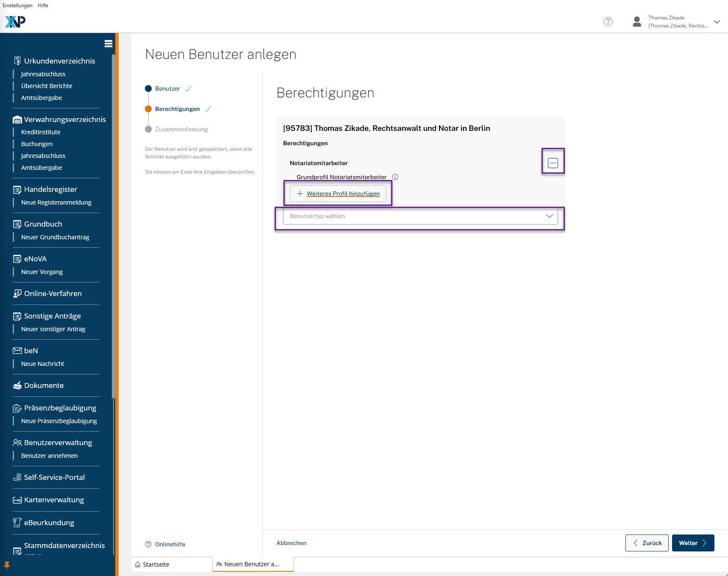Screen dimensions: 728x576
Task: Open the Dokumente section in sidebar
Action: coord(44,385)
